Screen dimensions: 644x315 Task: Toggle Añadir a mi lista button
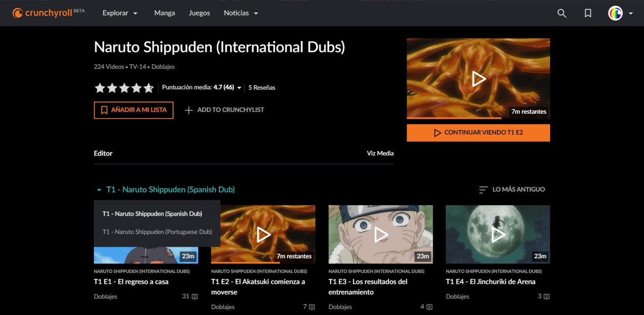pyautogui.click(x=133, y=110)
